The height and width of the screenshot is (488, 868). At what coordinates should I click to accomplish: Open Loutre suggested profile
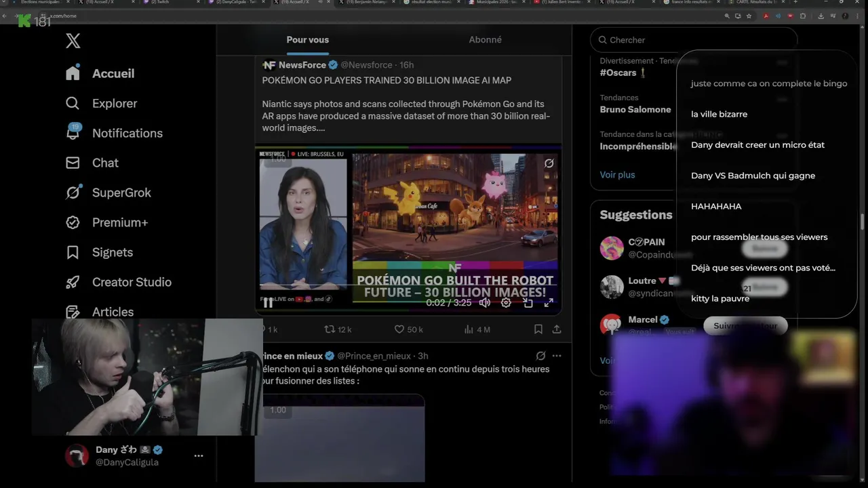(642, 281)
